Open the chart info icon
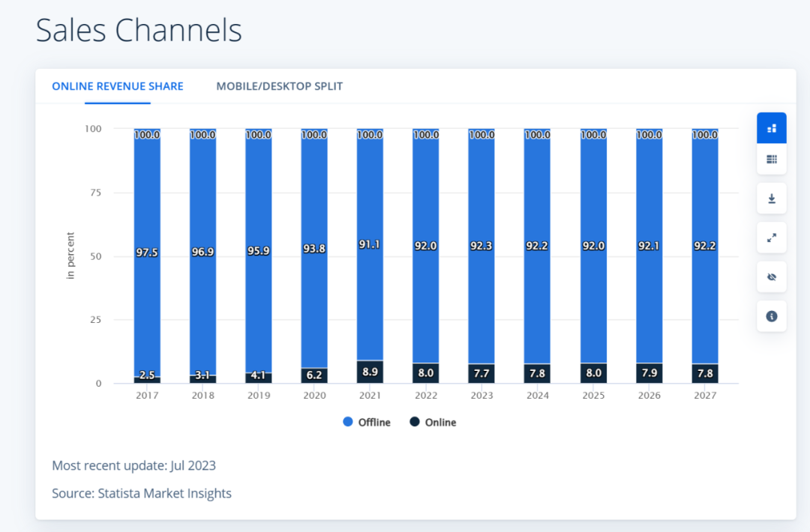The width and height of the screenshot is (810, 532). pyautogui.click(x=771, y=316)
